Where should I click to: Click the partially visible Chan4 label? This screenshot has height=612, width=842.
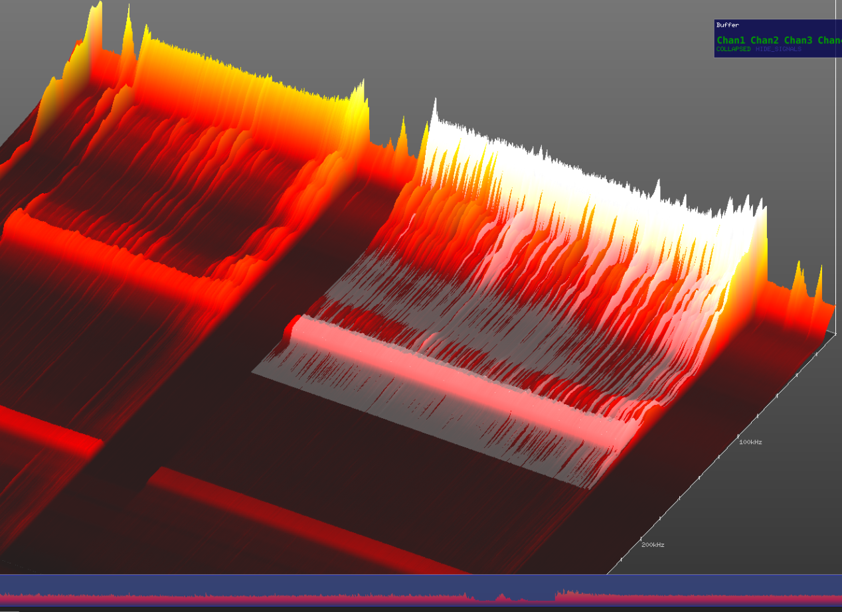coord(829,40)
